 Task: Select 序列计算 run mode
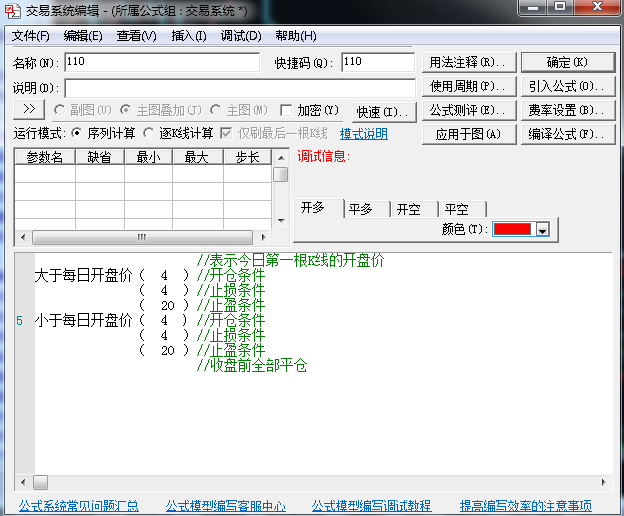(76, 133)
